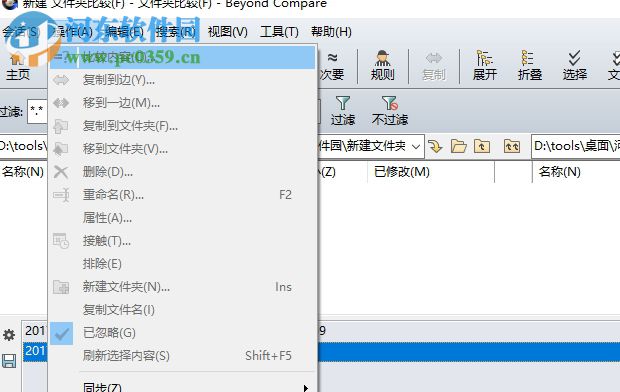This screenshot has height=392, width=620.
Task: Click the yellow curved arrow icon beside path
Action: coord(435,146)
